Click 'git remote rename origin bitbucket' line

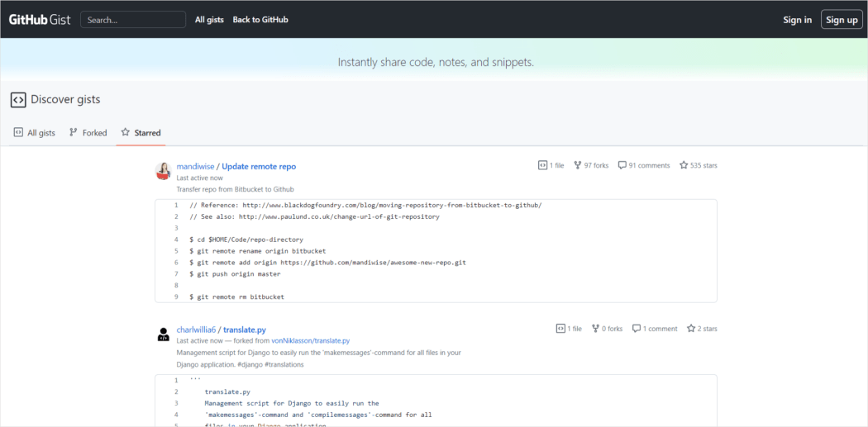(257, 251)
